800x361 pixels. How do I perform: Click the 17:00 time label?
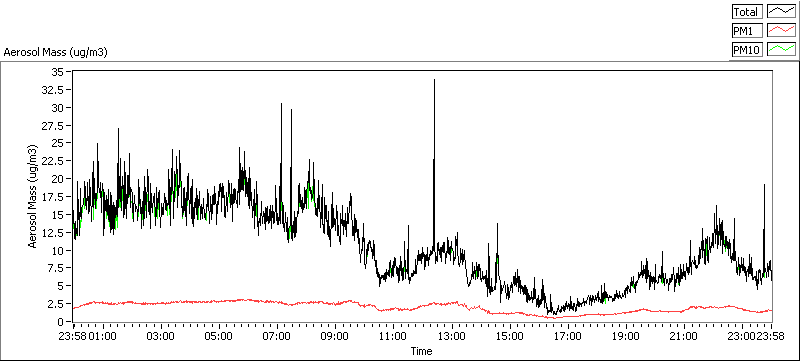567,336
